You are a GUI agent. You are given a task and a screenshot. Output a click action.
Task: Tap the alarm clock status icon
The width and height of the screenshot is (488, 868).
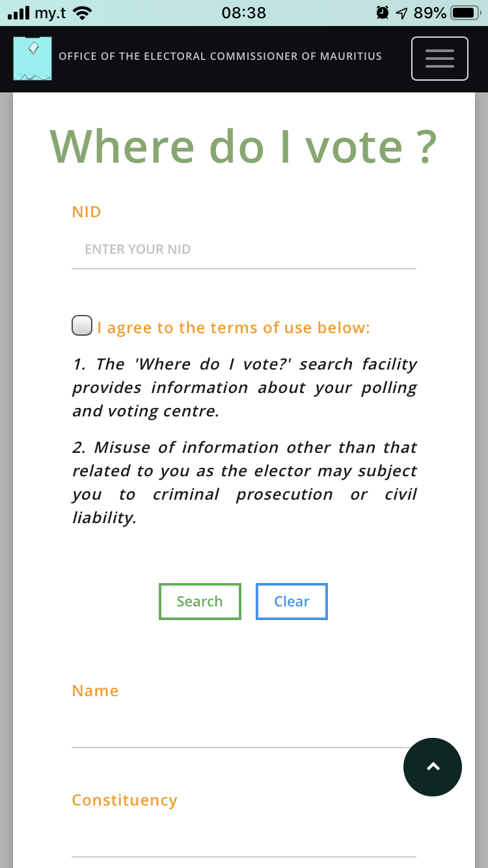pyautogui.click(x=383, y=13)
